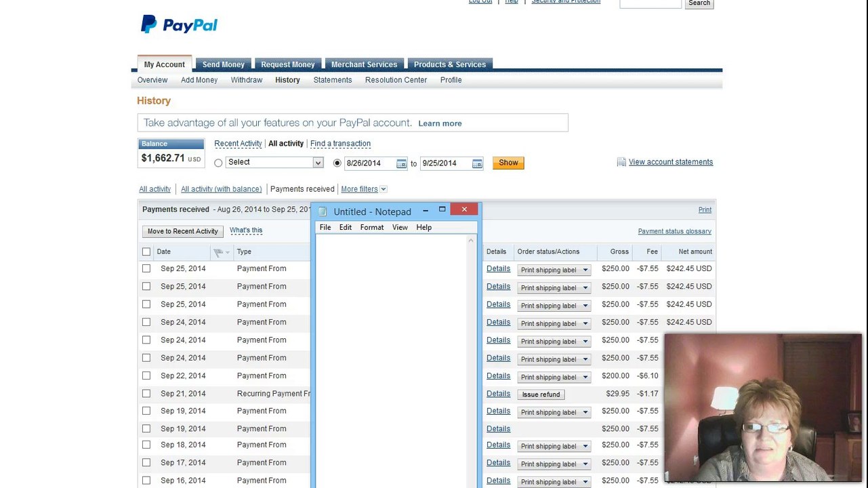The image size is (868, 488).
Task: Open the Select time period dropdown
Action: coord(274,163)
